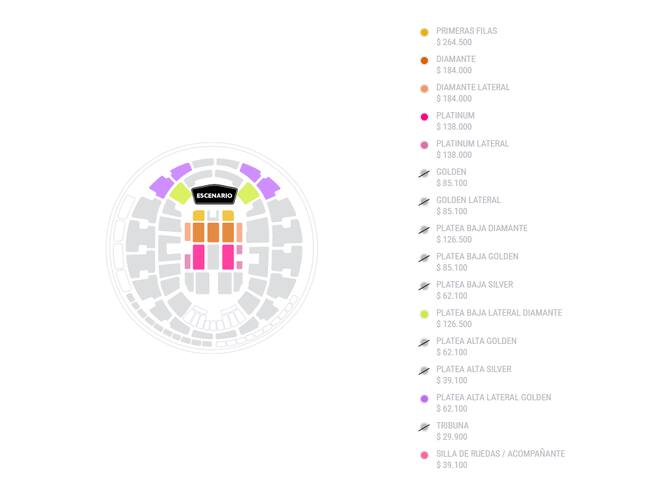Image resolution: width=650 pixels, height=487 pixels.
Task: Pick the left pink Platinum floor section
Action: [x=198, y=257]
